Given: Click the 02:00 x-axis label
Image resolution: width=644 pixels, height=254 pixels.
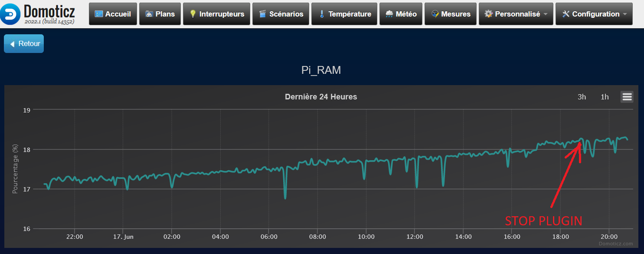Looking at the screenshot, I should point(172,237).
